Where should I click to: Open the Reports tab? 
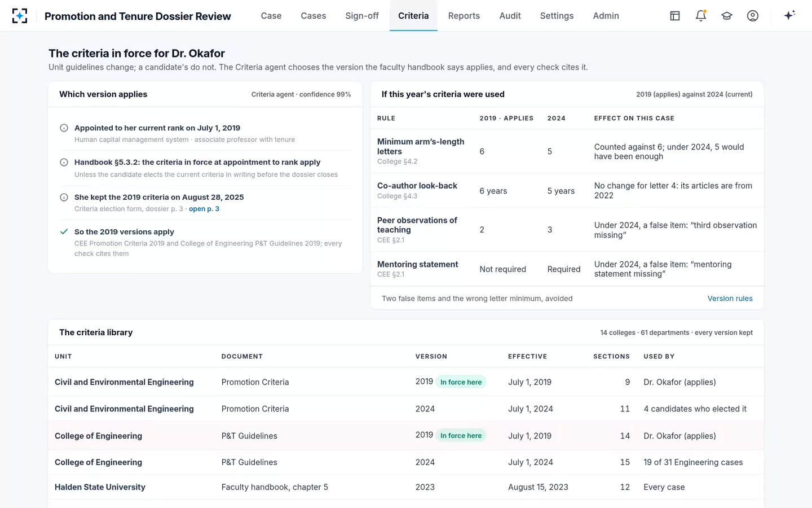point(464,16)
